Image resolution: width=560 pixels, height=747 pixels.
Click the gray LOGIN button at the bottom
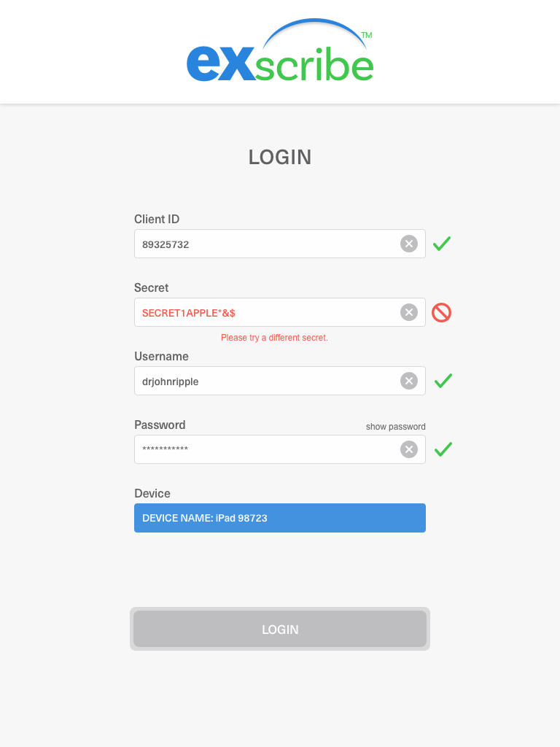280,629
